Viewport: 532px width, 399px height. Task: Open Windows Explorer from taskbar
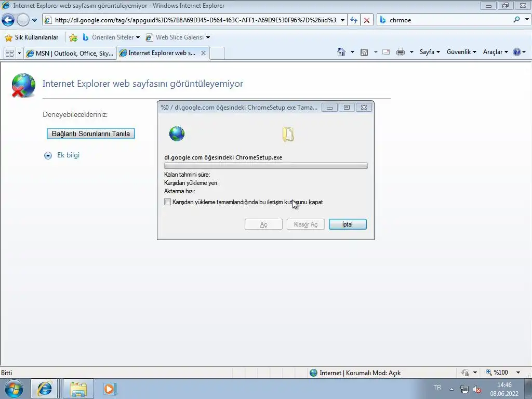[78, 389]
